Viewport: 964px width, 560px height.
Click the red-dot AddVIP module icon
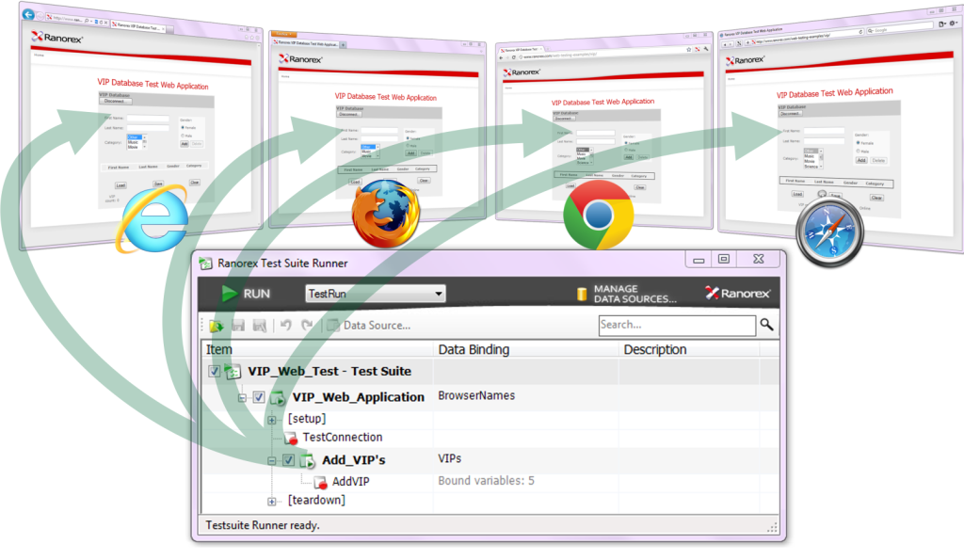pyautogui.click(x=321, y=482)
